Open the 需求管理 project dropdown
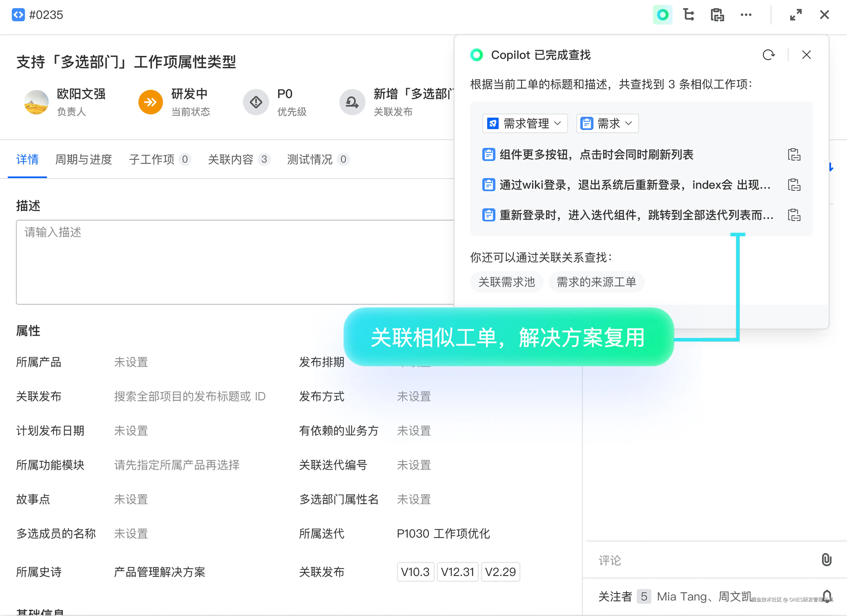The image size is (847, 616). click(x=525, y=123)
